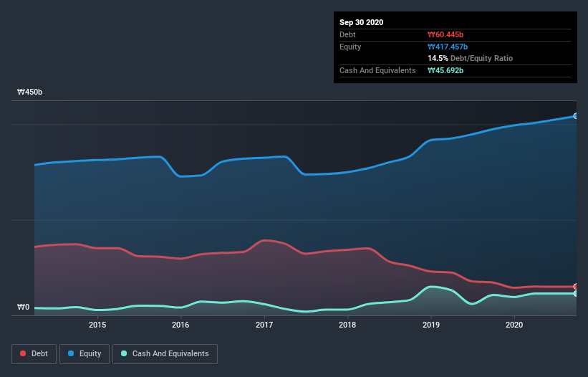This screenshot has height=377, width=588.
Task: Click the red Debt legend dot
Action: 23,353
